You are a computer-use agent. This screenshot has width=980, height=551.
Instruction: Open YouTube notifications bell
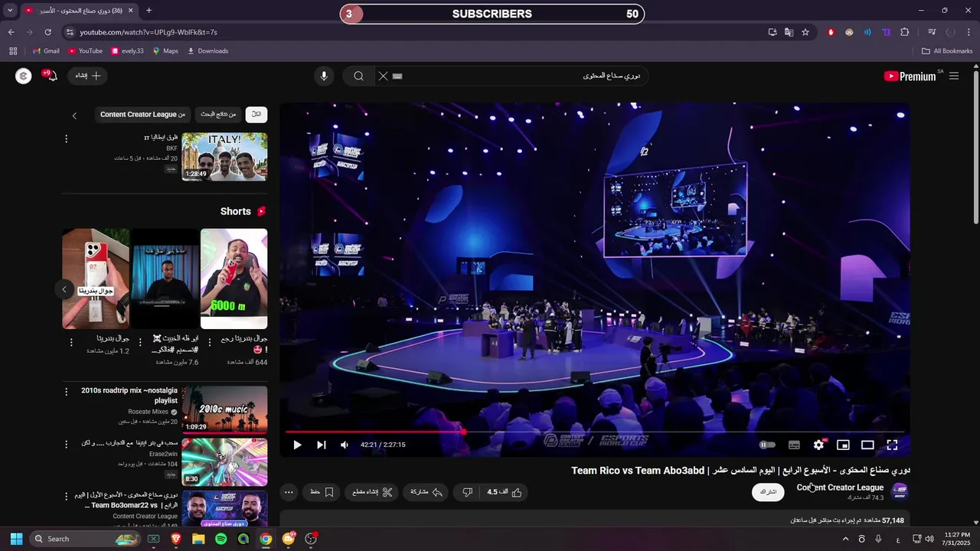(51, 76)
